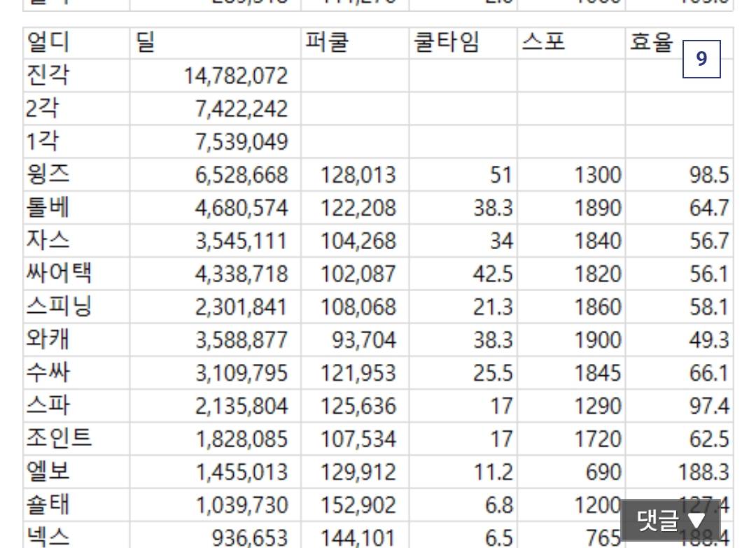Click the 효율 column header
This screenshot has width=756, height=548.
pos(651,43)
